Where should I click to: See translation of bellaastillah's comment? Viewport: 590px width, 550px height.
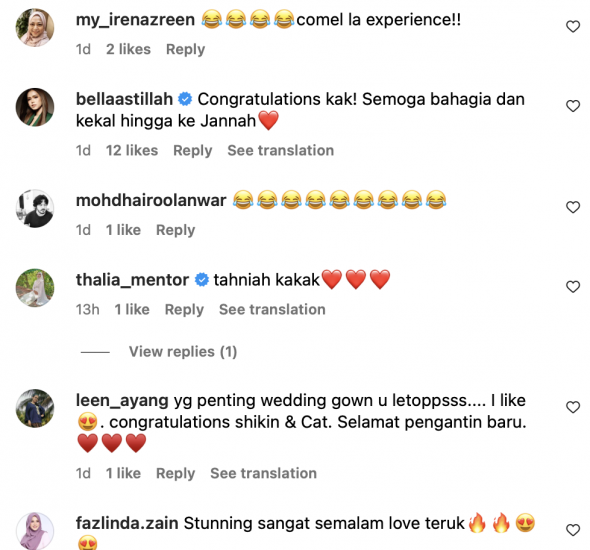281,150
